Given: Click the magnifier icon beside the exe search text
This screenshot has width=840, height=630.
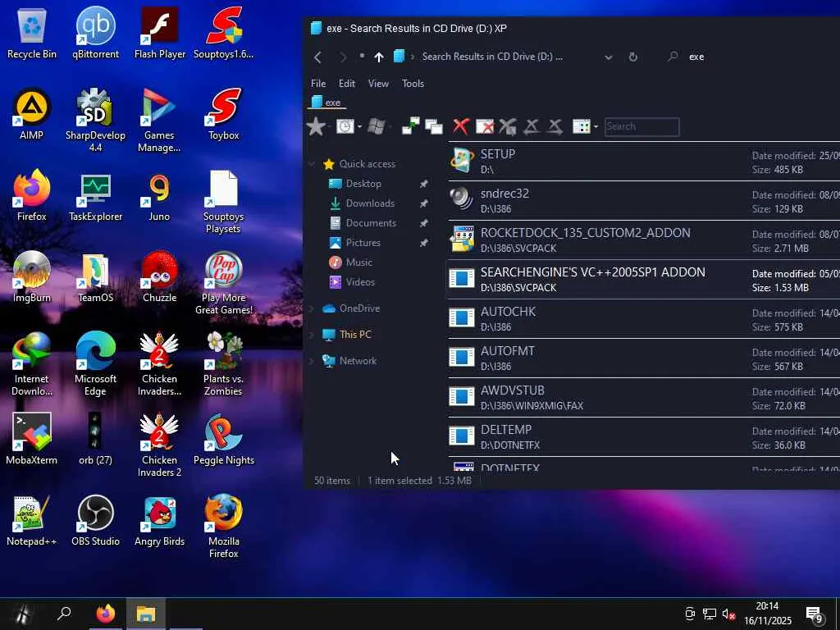Looking at the screenshot, I should [x=673, y=57].
